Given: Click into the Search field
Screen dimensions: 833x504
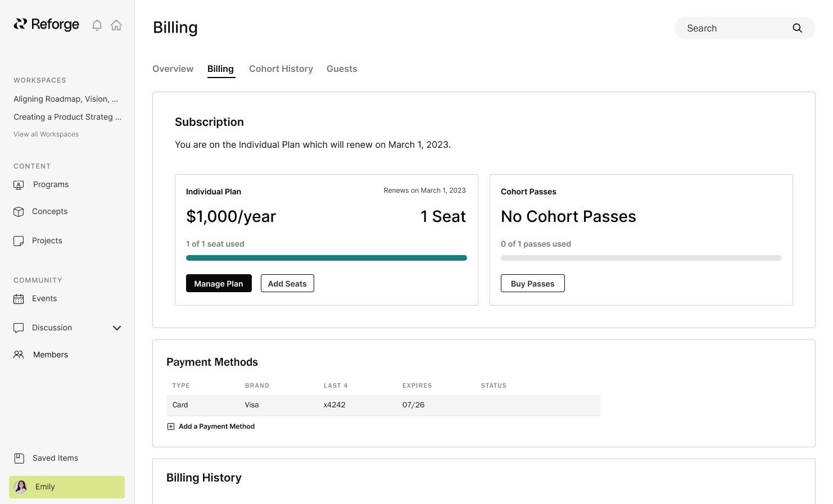Looking at the screenshot, I should point(745,28).
